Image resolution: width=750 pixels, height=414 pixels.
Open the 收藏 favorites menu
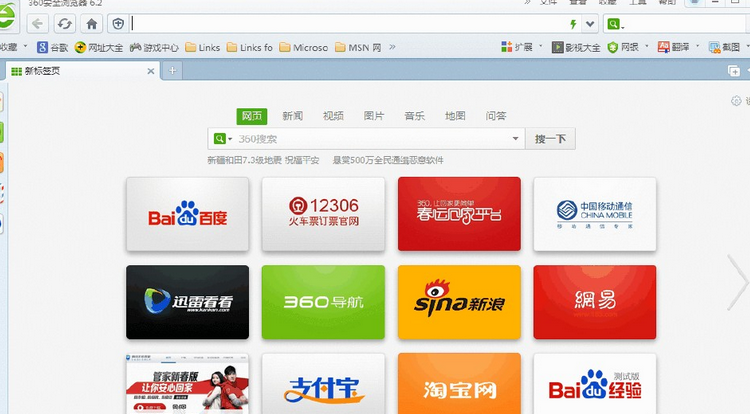click(x=13, y=47)
